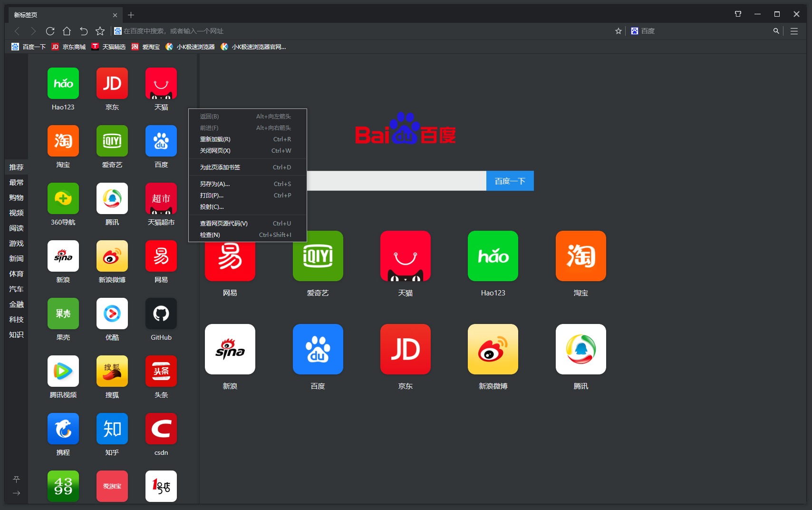Image resolution: width=812 pixels, height=510 pixels.
Task: Open the 搜狐 shortcut
Action: point(112,371)
